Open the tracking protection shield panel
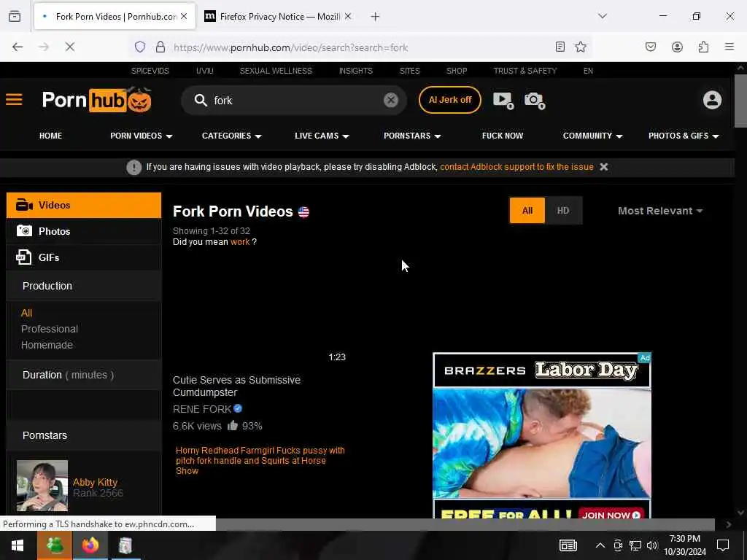Image resolution: width=747 pixels, height=560 pixels. coord(139,47)
